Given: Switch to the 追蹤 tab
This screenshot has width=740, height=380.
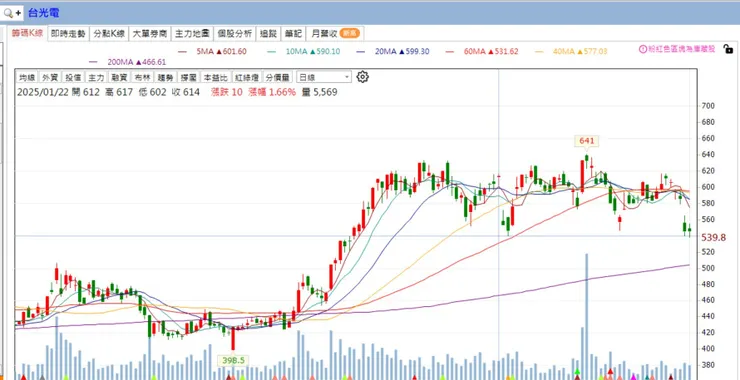Looking at the screenshot, I should pyautogui.click(x=269, y=34).
